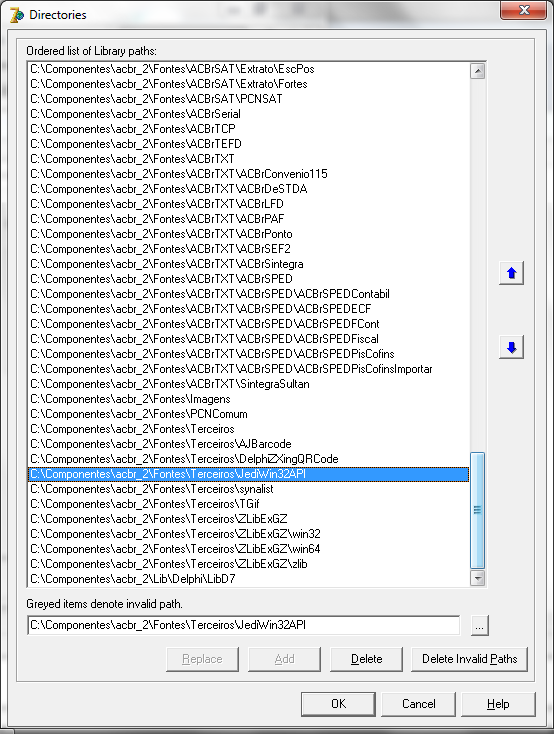
Task: Click Delete Invalid Paths button
Action: point(469,659)
